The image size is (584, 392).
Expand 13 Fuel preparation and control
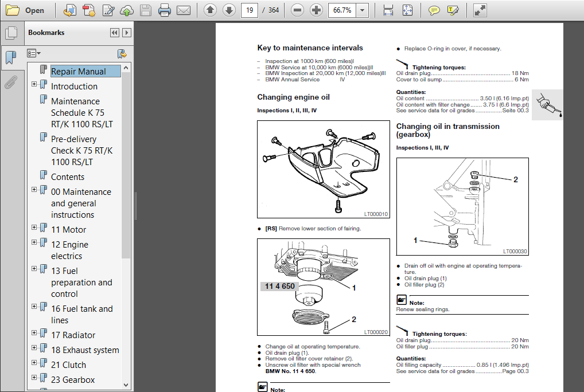(x=34, y=269)
